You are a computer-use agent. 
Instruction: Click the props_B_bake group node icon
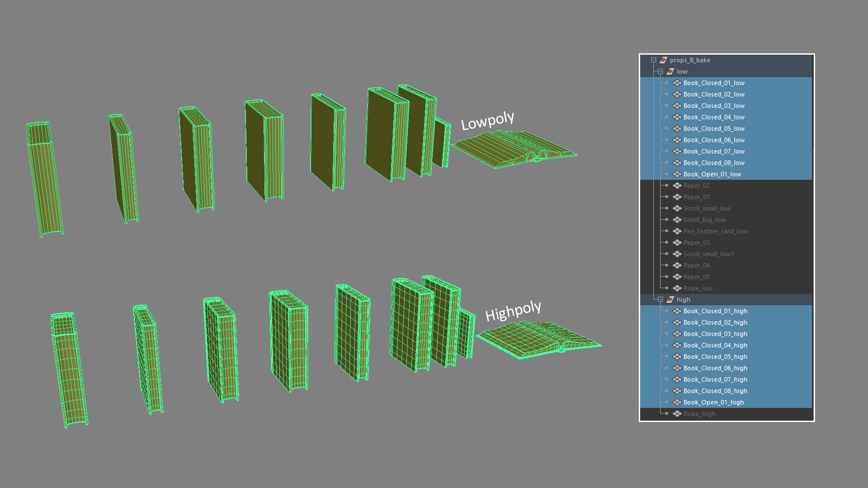(x=663, y=60)
